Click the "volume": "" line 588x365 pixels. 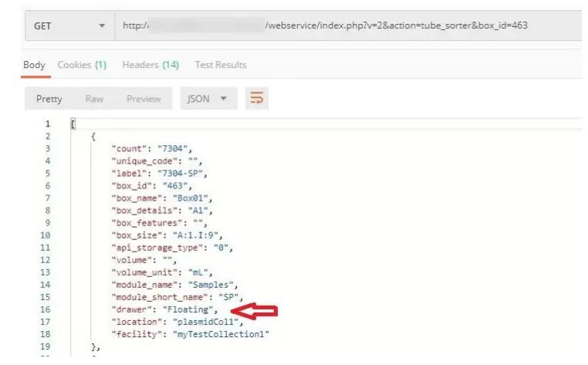(x=144, y=260)
